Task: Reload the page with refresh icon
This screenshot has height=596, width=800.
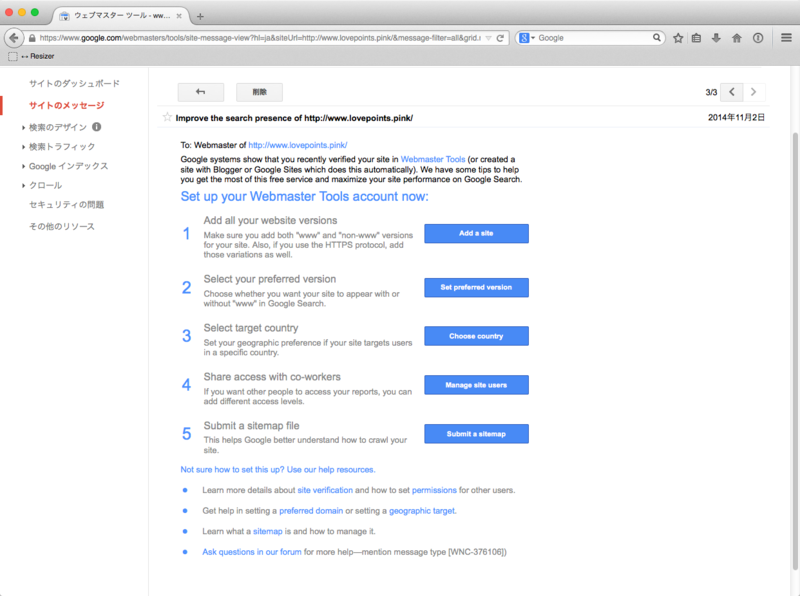Action: 501,38
